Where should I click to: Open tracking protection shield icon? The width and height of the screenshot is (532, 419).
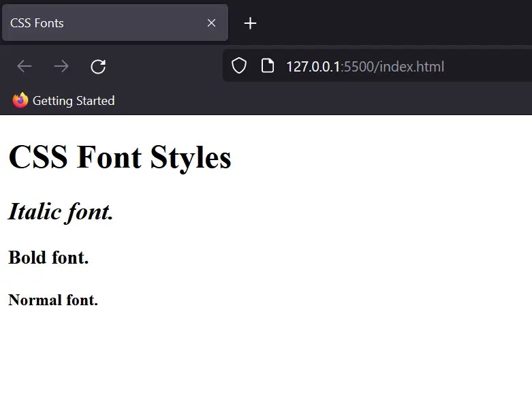pyautogui.click(x=239, y=65)
